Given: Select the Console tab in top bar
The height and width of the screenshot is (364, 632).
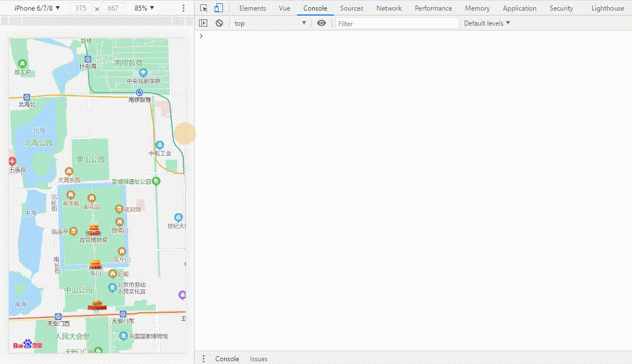Looking at the screenshot, I should pos(315,8).
